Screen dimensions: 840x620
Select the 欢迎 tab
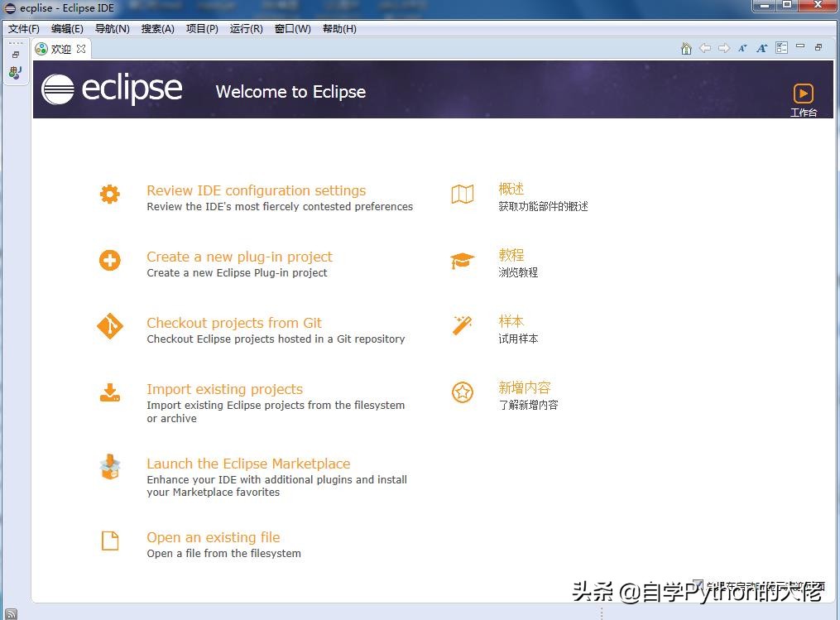pos(60,49)
